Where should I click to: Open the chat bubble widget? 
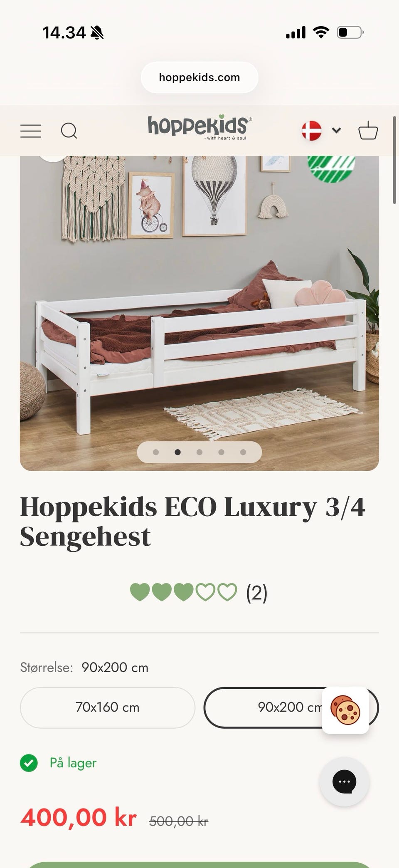(x=344, y=781)
